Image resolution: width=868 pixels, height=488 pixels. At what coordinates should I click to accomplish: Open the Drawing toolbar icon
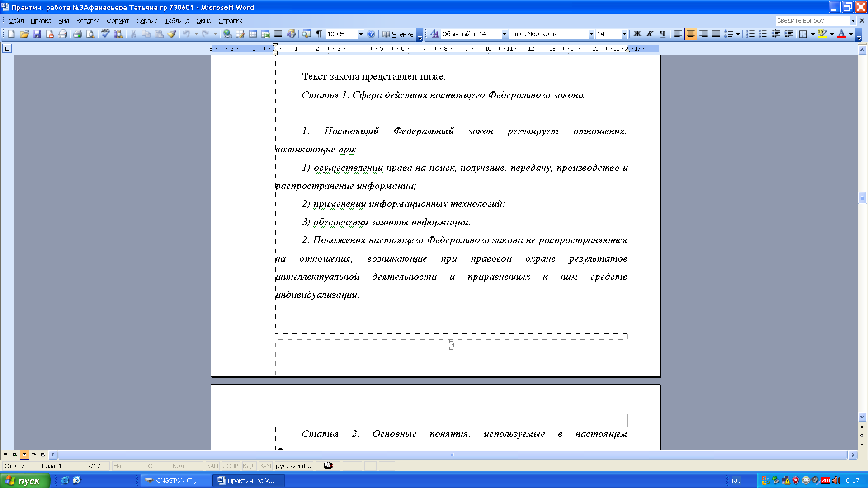(291, 34)
